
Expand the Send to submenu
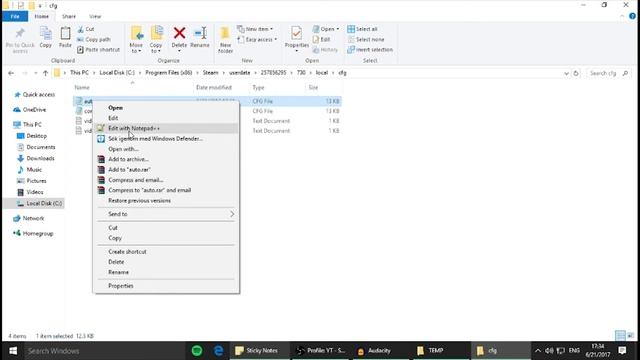pyautogui.click(x=166, y=214)
